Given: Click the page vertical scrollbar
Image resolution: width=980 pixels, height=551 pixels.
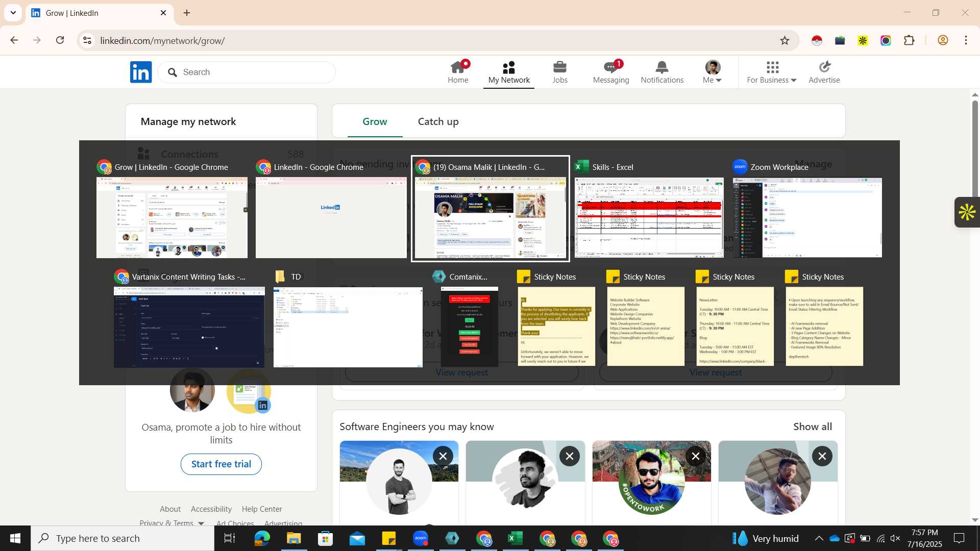Looking at the screenshot, I should coord(975,306).
